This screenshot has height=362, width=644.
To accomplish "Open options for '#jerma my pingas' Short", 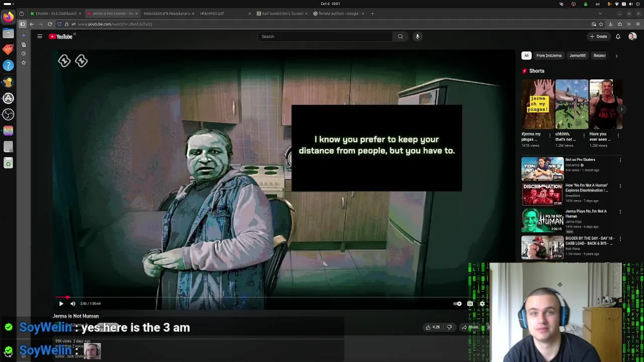I will tap(549, 135).
